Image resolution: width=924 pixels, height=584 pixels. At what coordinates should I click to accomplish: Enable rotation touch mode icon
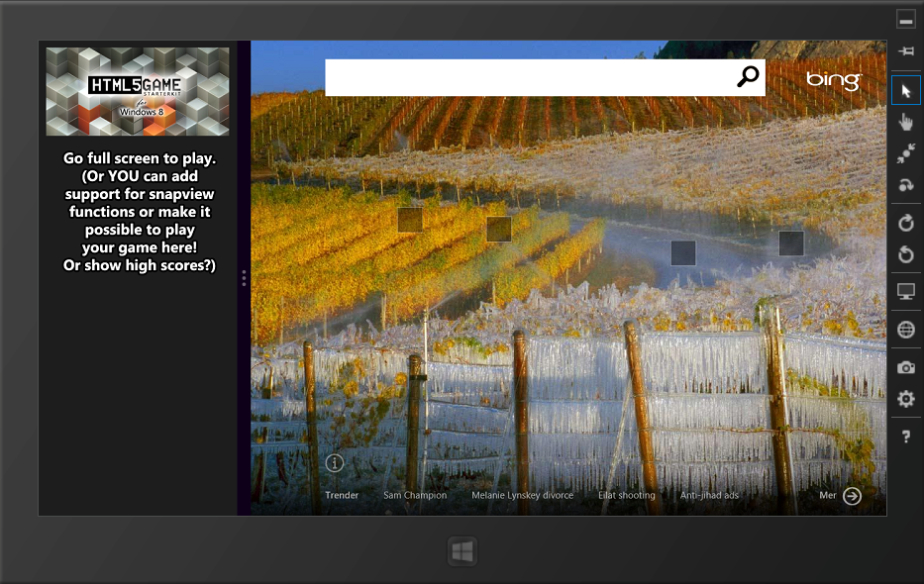pos(906,185)
